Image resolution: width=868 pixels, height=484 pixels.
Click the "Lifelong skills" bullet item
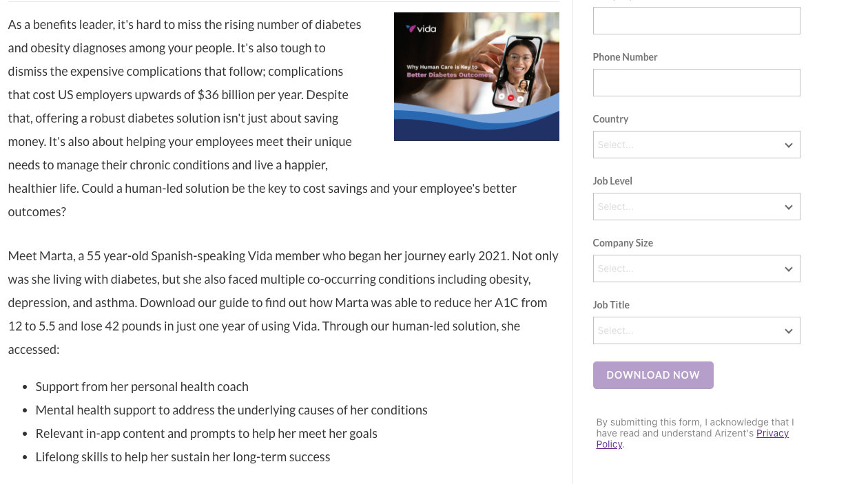pyautogui.click(x=183, y=457)
